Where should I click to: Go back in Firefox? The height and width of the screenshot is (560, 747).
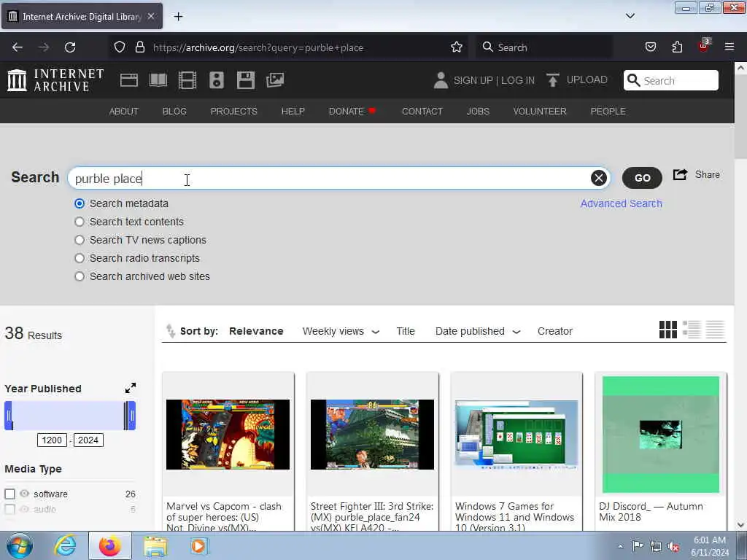click(18, 47)
